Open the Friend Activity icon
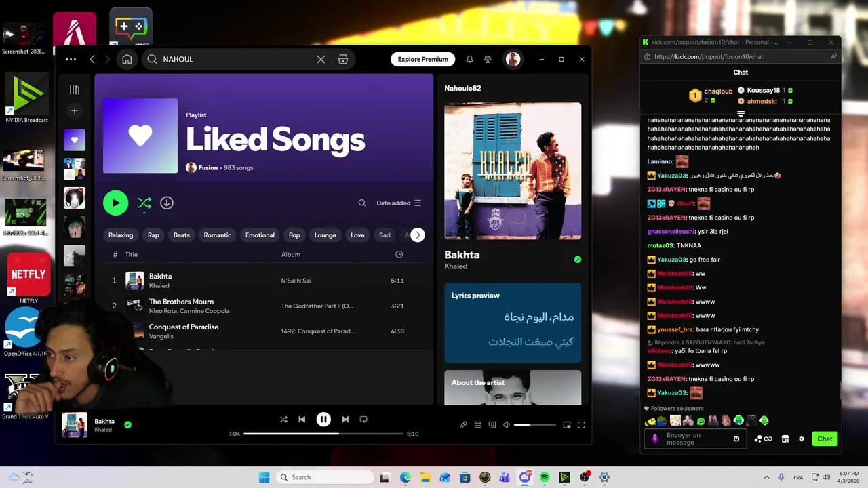 [x=488, y=59]
